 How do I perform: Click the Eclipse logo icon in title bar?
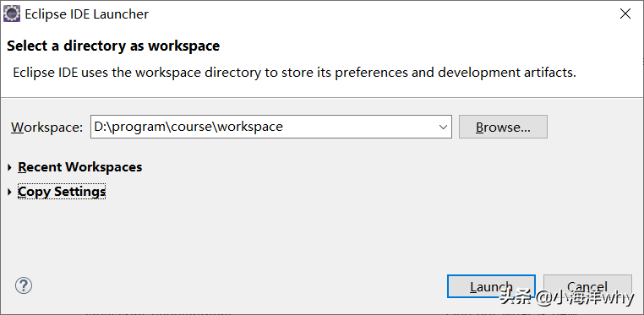(12, 14)
